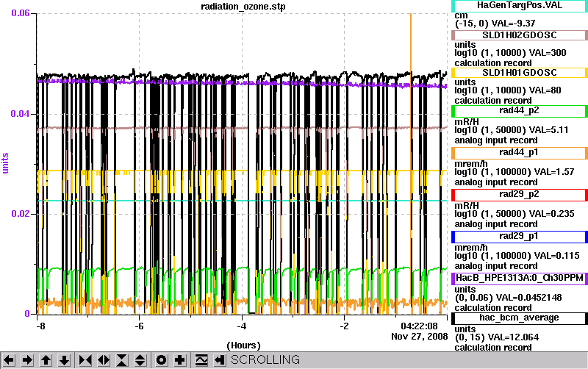Click the 0.04 y-axis tick label
Screen dimensions: 588x369
21,114
